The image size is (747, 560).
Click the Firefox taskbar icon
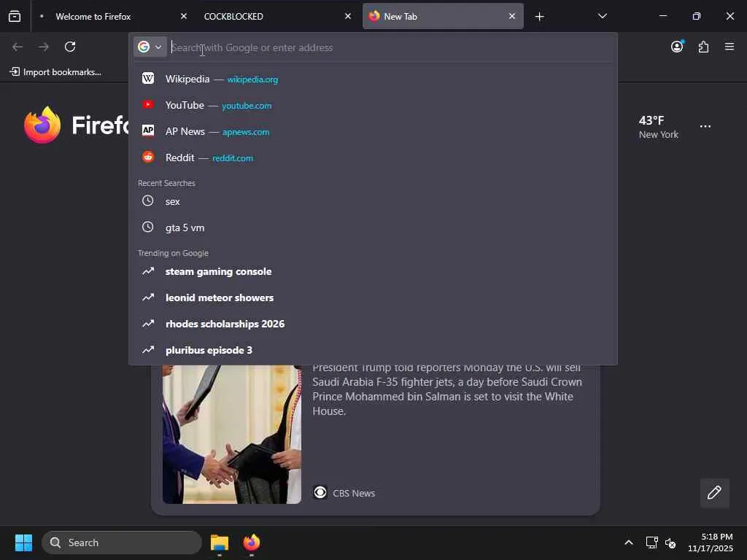(x=252, y=542)
